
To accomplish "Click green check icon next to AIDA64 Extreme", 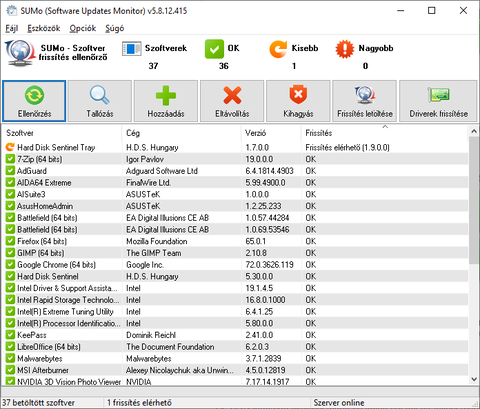I will coord(10,182).
